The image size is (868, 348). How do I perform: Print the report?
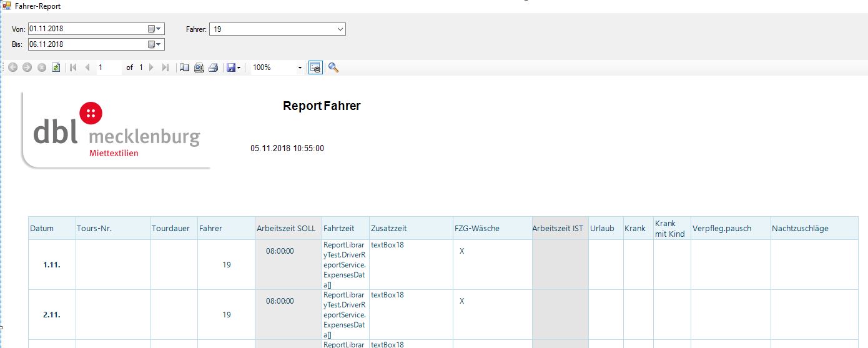(x=213, y=67)
